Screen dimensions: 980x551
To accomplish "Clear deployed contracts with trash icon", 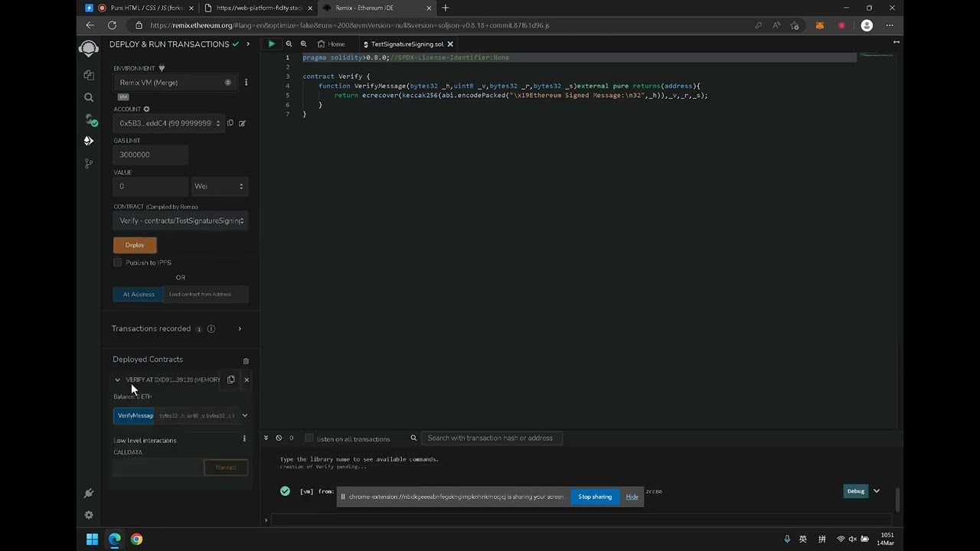I will pos(246,361).
